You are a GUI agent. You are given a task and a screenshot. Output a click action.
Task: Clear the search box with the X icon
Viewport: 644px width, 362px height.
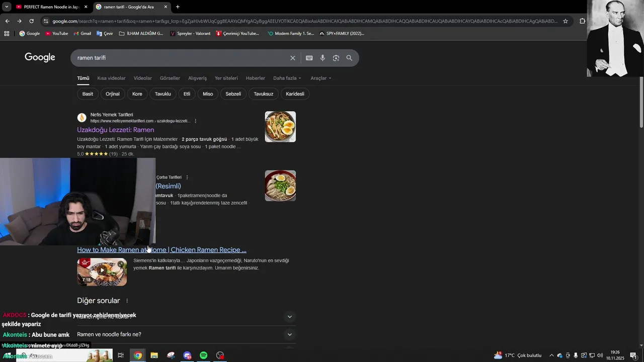coord(292,58)
